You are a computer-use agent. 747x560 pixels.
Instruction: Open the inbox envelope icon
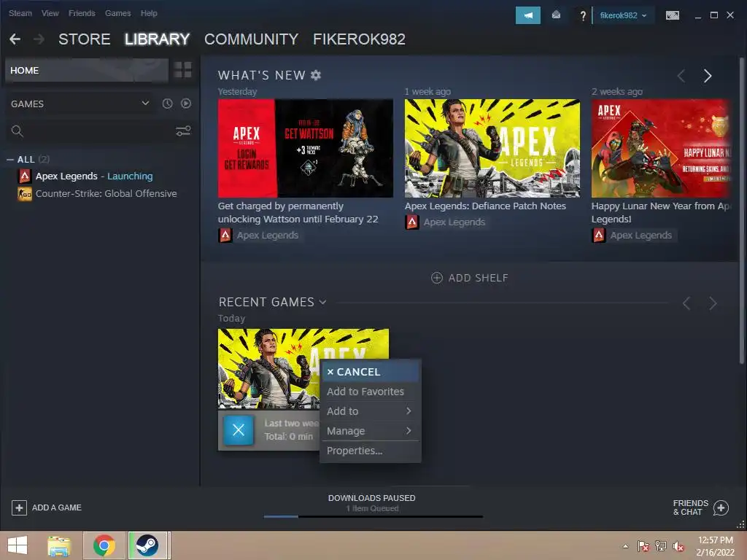click(556, 15)
